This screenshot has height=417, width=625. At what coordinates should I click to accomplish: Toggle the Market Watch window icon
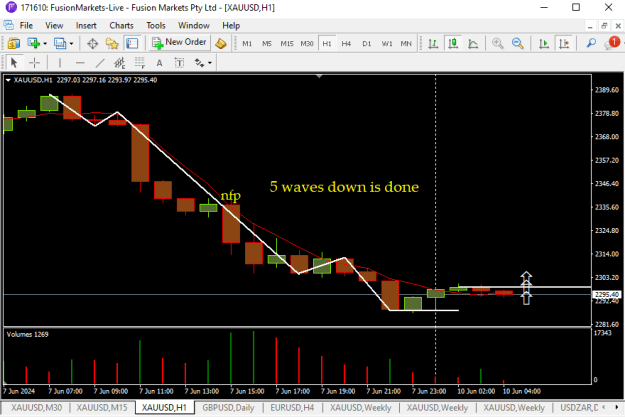point(14,43)
